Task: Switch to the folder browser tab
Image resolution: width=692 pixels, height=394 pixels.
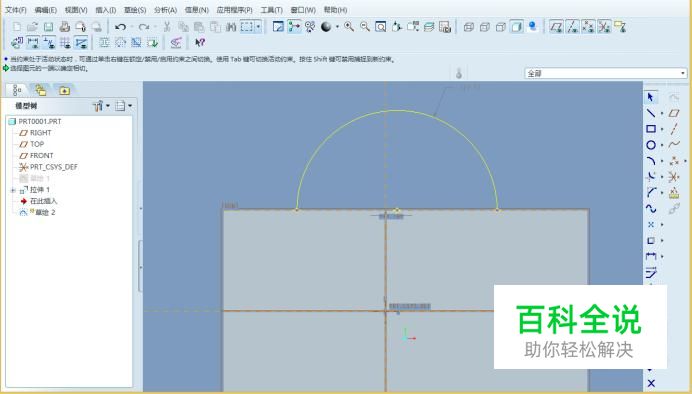Action: click(x=64, y=90)
